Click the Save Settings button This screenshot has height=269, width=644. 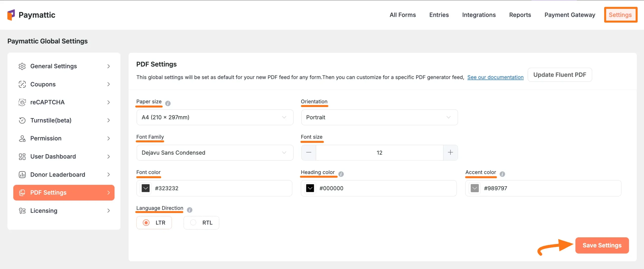click(602, 245)
